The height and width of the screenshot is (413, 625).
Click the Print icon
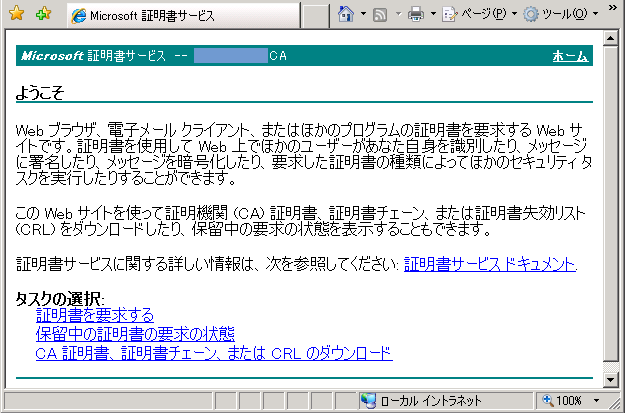tap(416, 14)
